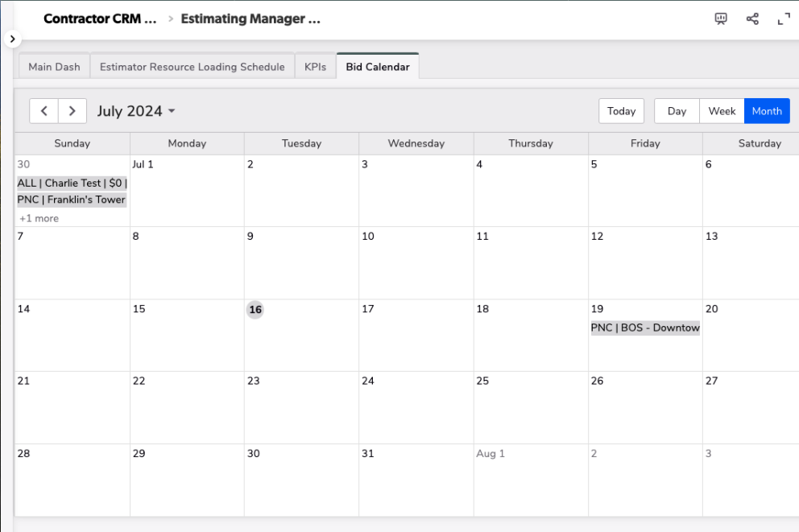799x532 pixels.
Task: Open the comments presentation icon
Action: tap(721, 19)
